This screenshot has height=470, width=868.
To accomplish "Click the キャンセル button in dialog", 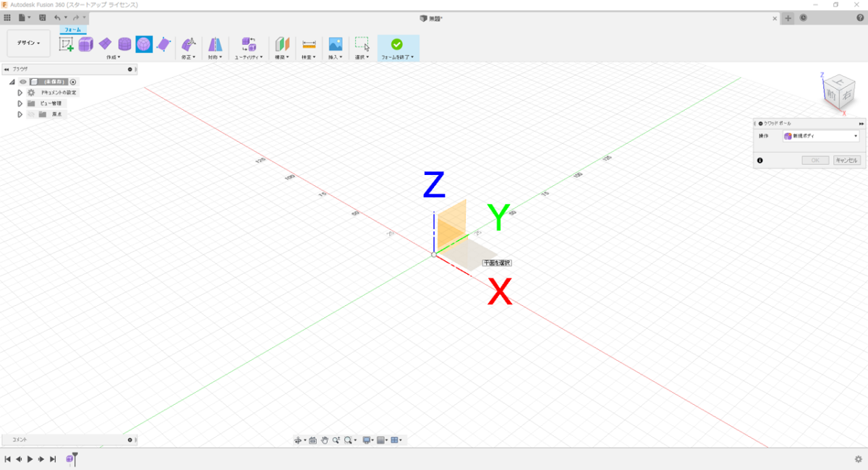I will (847, 161).
